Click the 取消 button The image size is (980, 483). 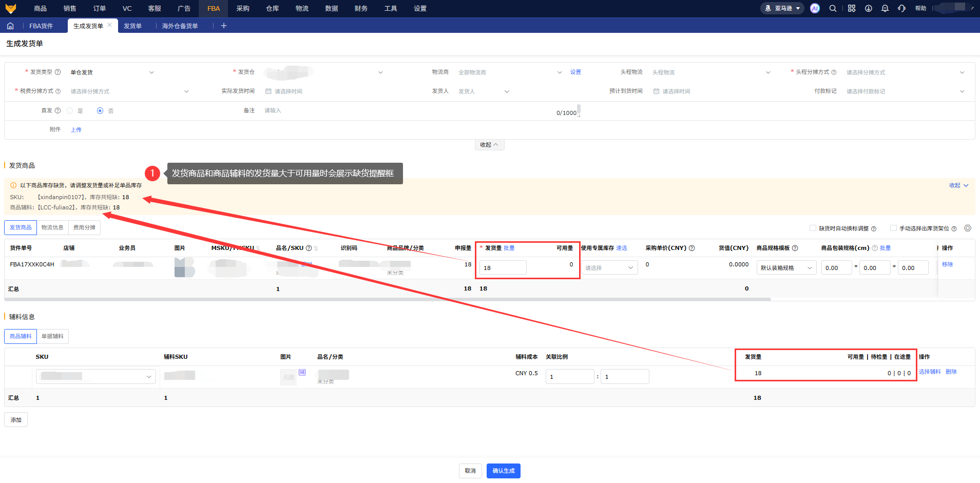pyautogui.click(x=470, y=471)
